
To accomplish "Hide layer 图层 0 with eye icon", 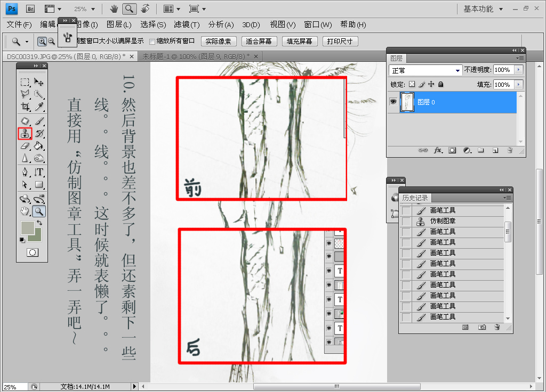I will [394, 102].
